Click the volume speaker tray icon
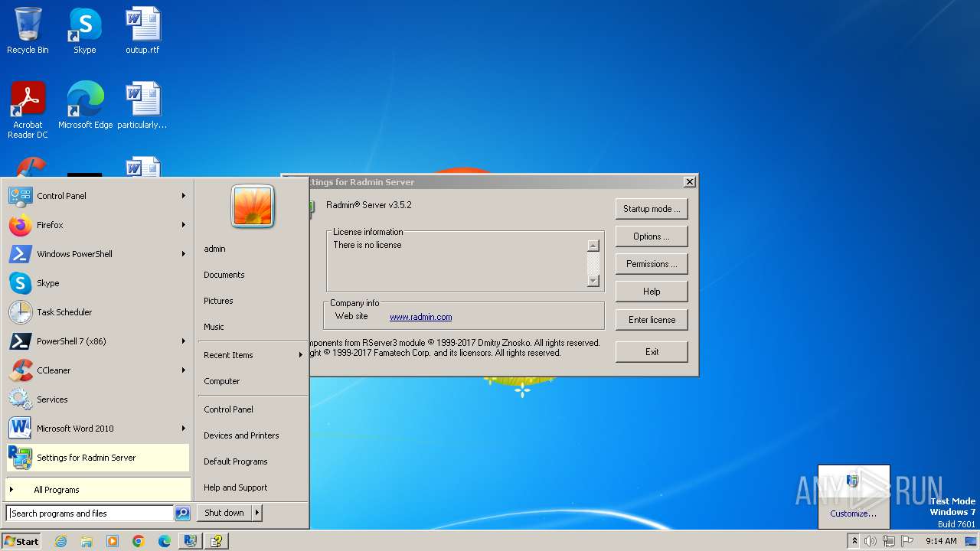The width and height of the screenshot is (980, 551). [x=871, y=541]
